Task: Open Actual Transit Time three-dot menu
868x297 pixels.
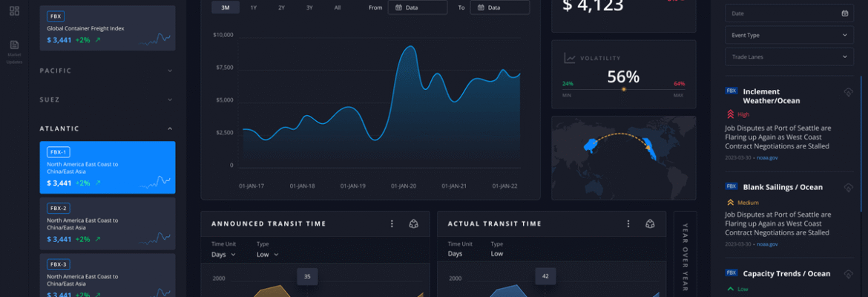Action: (x=628, y=223)
